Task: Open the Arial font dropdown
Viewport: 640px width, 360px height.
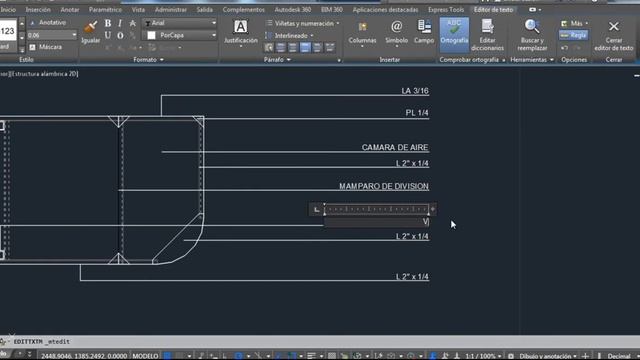Action: [213, 23]
